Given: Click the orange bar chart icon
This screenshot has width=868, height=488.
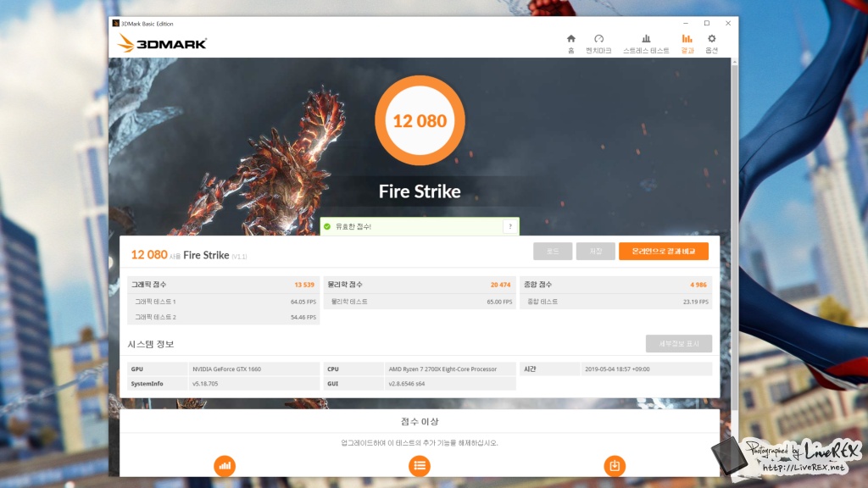Looking at the screenshot, I should click(x=225, y=466).
